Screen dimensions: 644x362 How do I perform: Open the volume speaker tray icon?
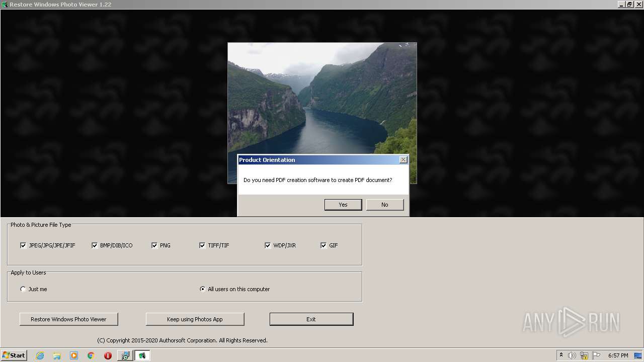572,355
